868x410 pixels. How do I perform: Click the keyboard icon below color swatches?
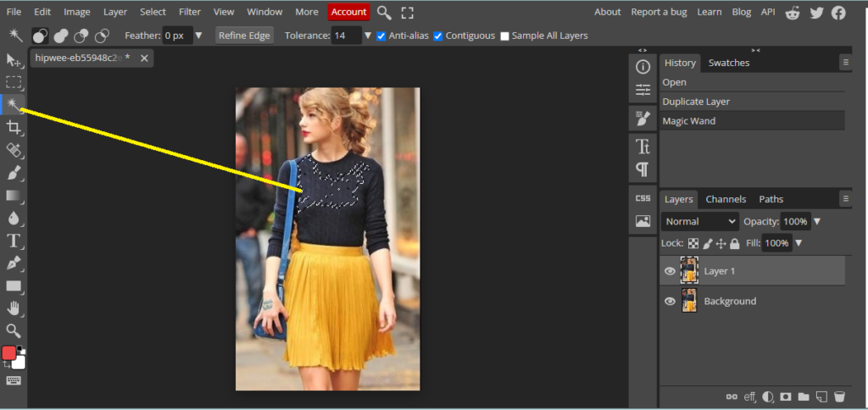(14, 380)
